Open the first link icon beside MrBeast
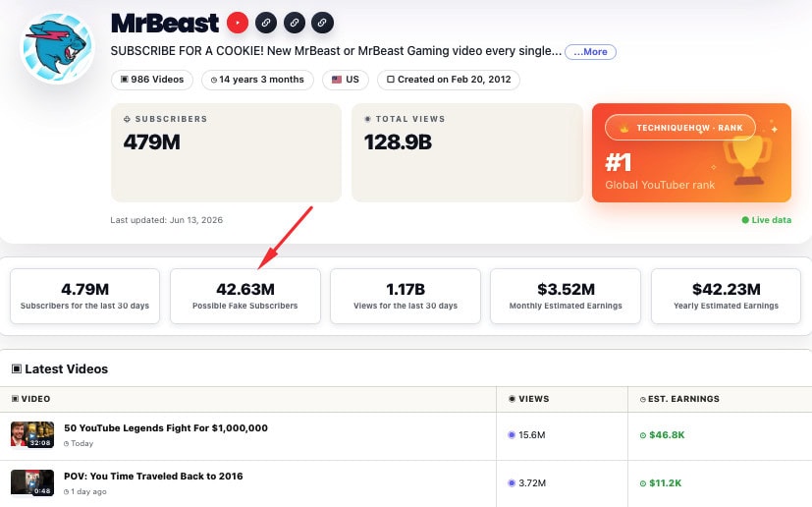Image resolution: width=812 pixels, height=507 pixels. (266, 23)
